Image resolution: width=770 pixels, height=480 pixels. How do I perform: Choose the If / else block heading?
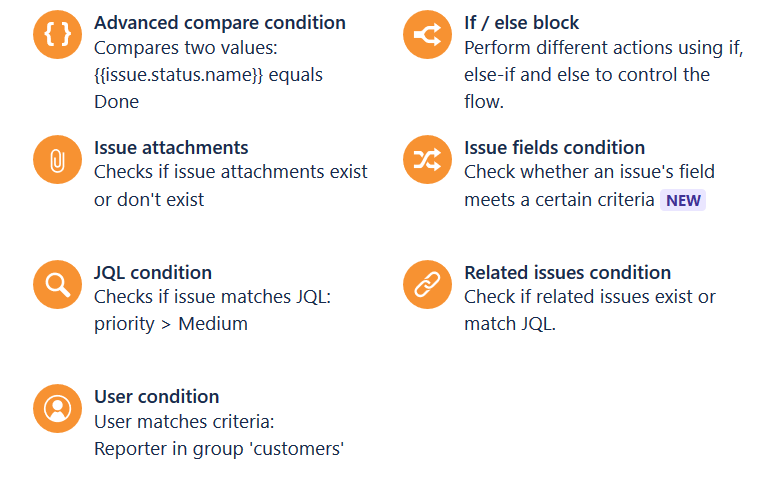coord(522,23)
